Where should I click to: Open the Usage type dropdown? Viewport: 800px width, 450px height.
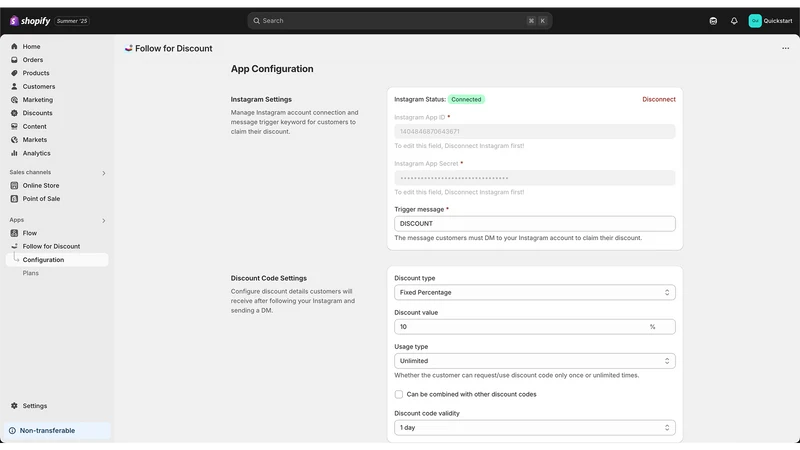[534, 361]
